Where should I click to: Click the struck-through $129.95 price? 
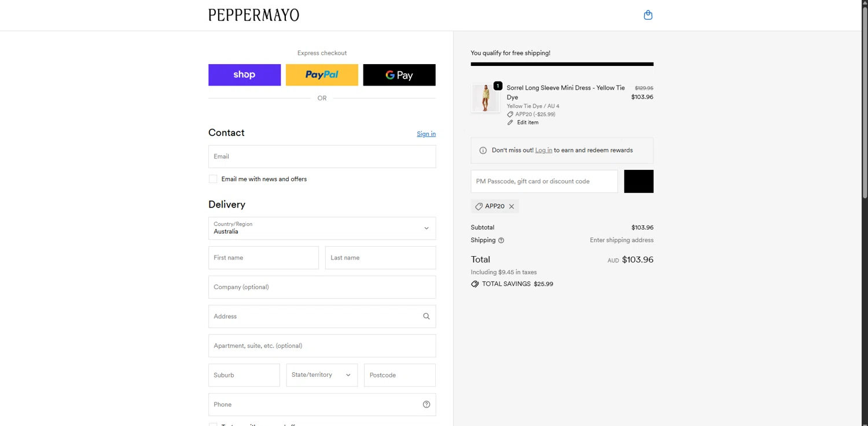pos(644,88)
